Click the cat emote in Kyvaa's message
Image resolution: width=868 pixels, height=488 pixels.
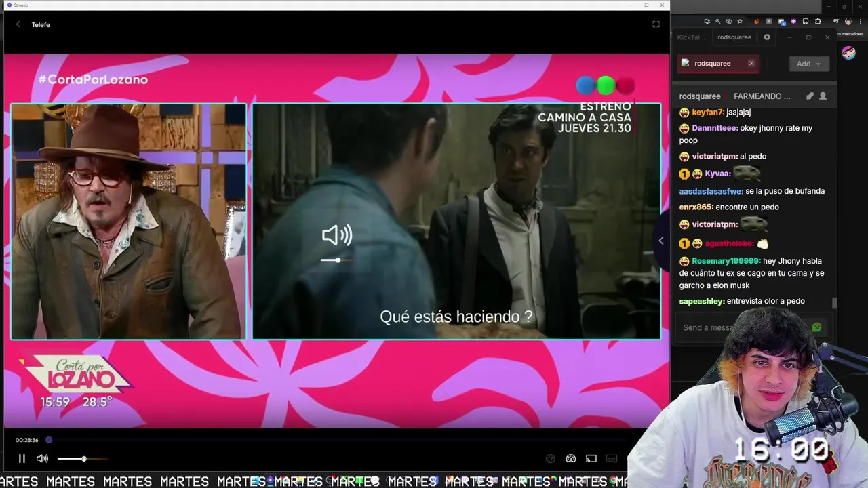(747, 173)
